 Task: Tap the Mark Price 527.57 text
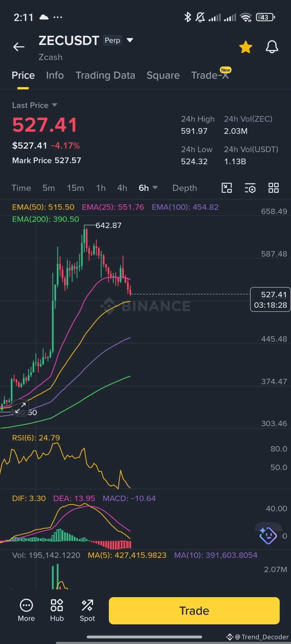[47, 160]
